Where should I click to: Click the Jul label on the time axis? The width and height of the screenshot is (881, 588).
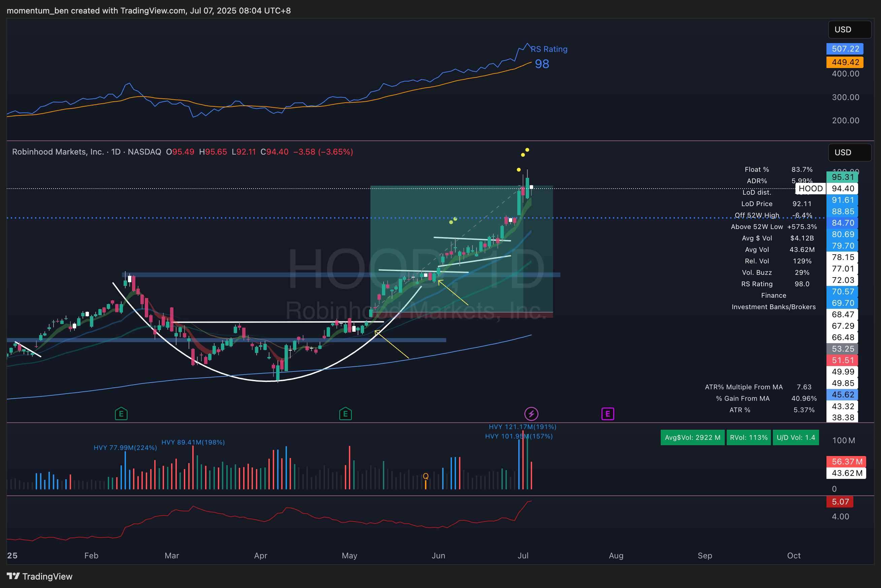pyautogui.click(x=523, y=555)
